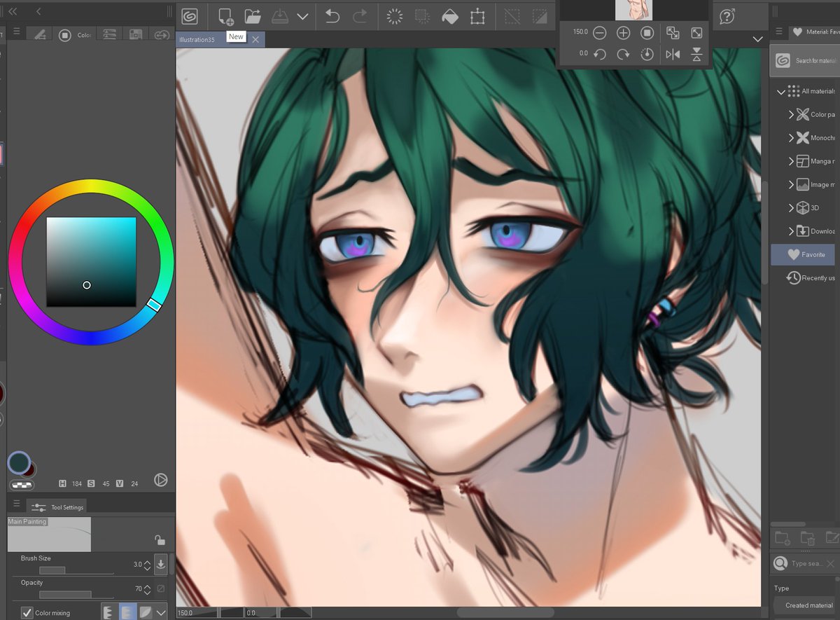The width and height of the screenshot is (840, 620).
Task: Create a New canvas
Action: 225,16
